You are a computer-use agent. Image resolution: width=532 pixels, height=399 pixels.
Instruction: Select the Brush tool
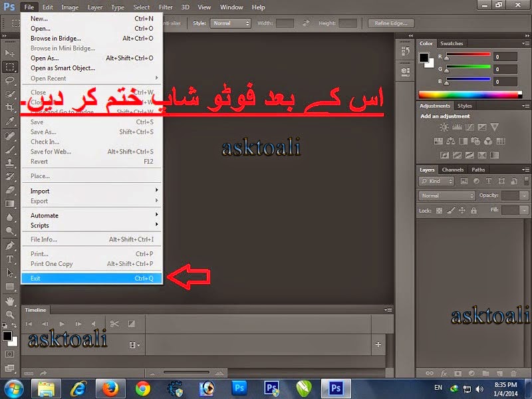10,150
